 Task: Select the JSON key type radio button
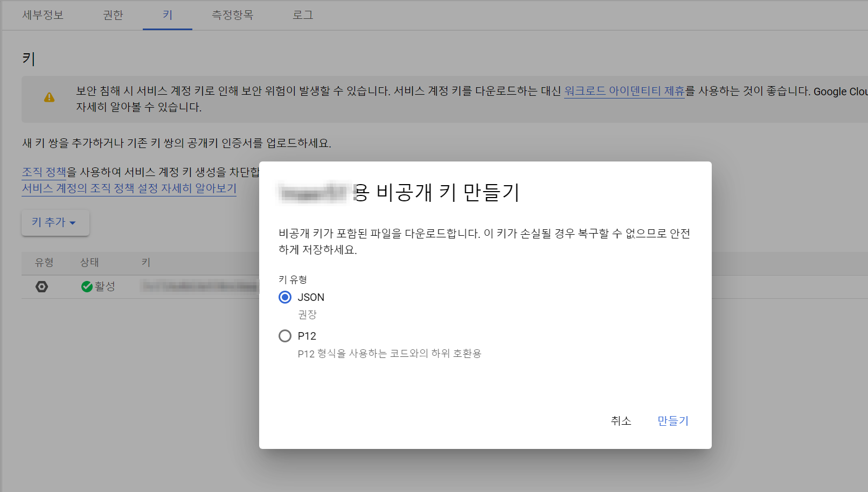click(x=284, y=297)
